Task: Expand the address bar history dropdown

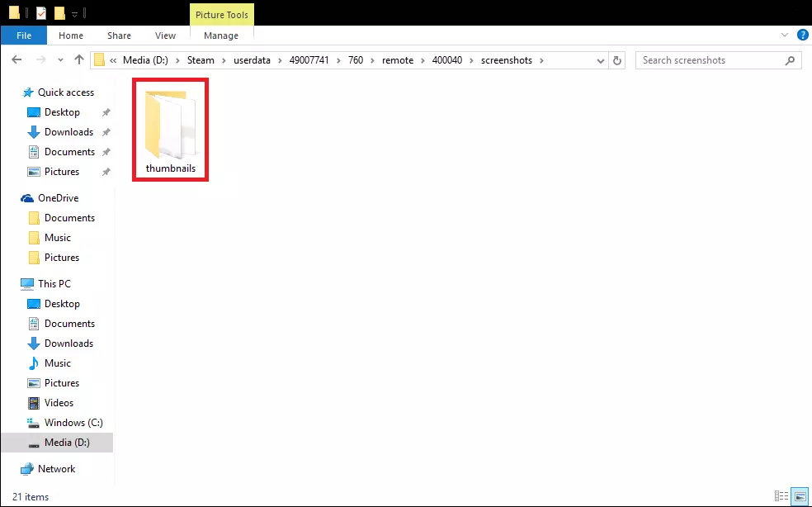Action: (600, 60)
